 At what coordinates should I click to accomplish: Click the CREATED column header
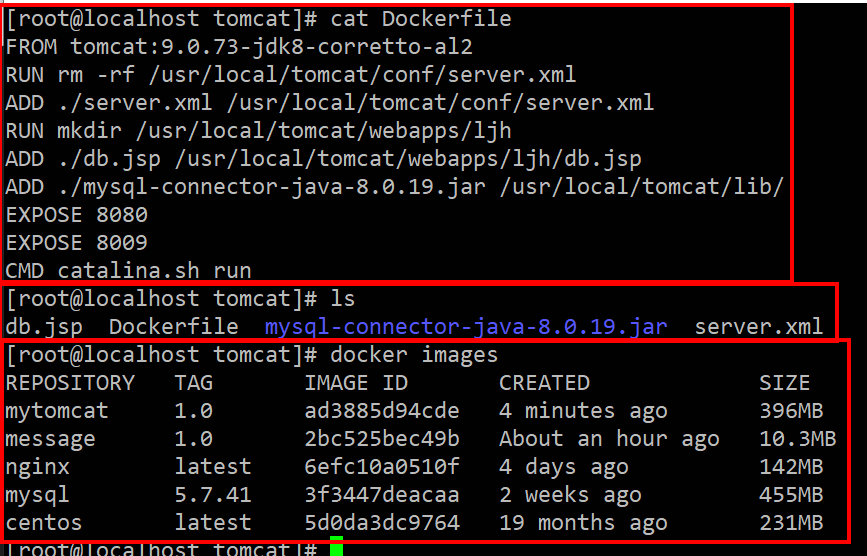coord(545,383)
